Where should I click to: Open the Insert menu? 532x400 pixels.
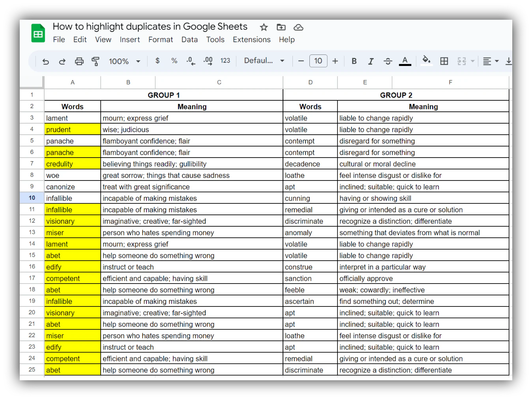[x=130, y=39]
